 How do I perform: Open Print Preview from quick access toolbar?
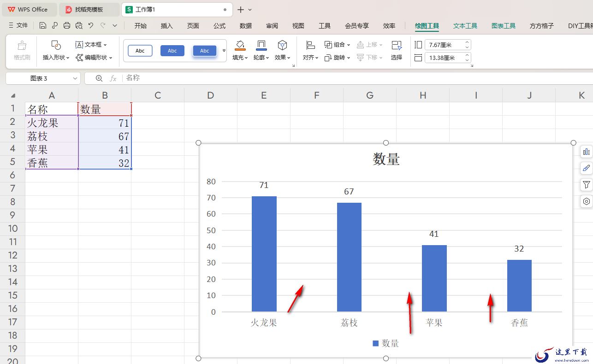79,26
